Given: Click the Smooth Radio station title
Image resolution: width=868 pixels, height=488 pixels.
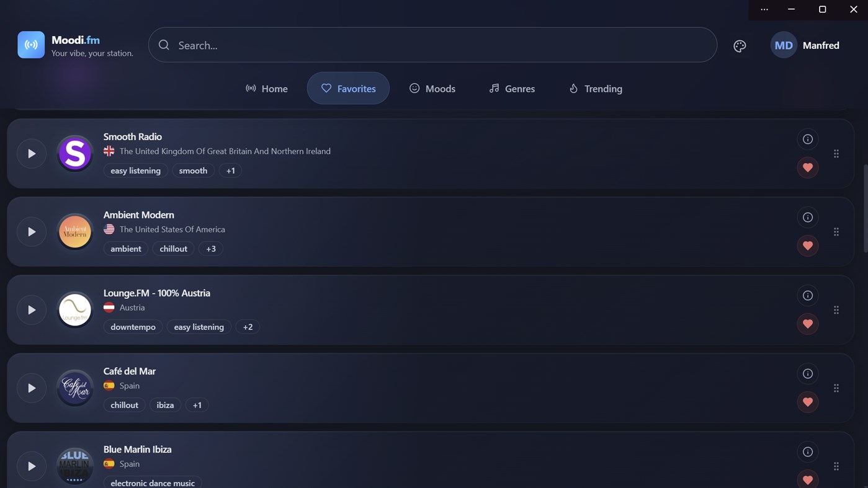Looking at the screenshot, I should tap(133, 136).
